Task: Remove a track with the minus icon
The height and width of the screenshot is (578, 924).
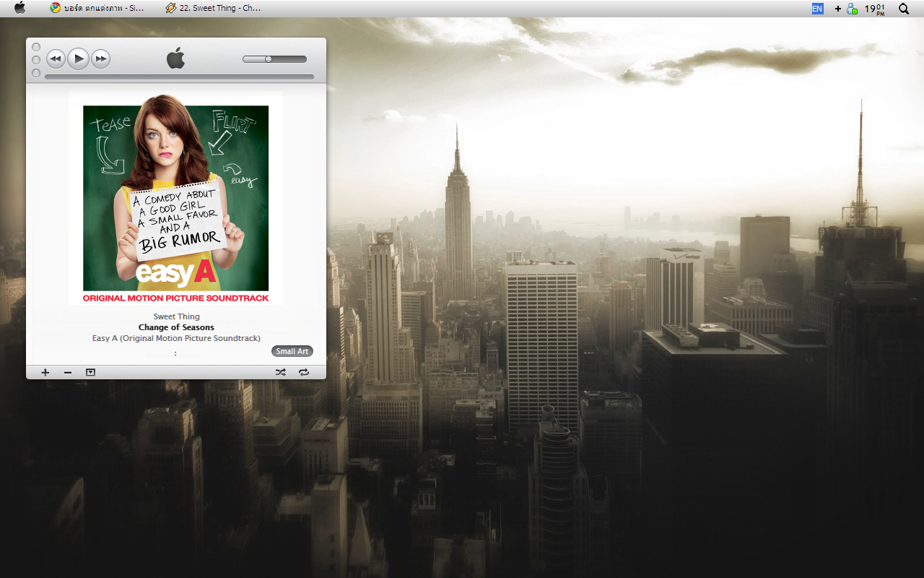Action: (x=68, y=372)
